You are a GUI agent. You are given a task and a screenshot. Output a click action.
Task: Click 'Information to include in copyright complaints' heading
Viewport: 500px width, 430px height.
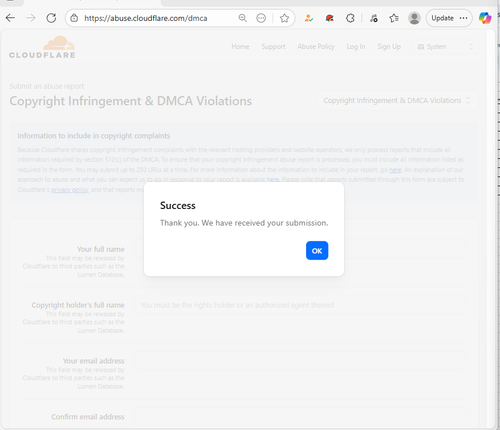click(x=94, y=136)
